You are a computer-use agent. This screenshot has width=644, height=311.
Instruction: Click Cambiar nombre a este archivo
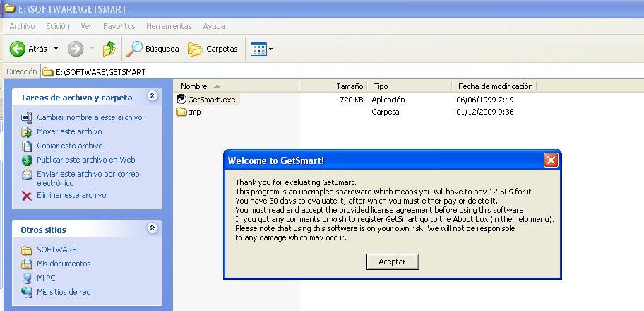(x=90, y=117)
